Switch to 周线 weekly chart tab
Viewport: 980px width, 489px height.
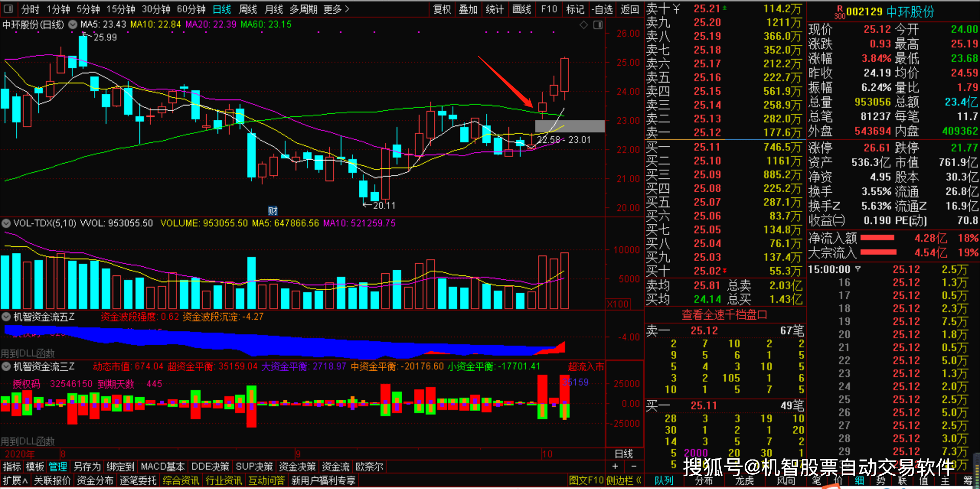[x=248, y=9]
